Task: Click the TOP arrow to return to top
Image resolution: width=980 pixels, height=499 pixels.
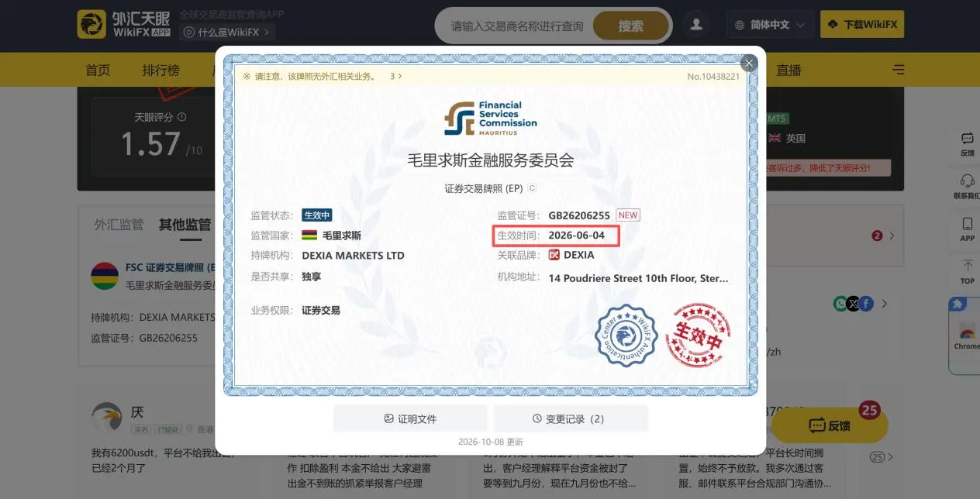Action: coord(967,266)
